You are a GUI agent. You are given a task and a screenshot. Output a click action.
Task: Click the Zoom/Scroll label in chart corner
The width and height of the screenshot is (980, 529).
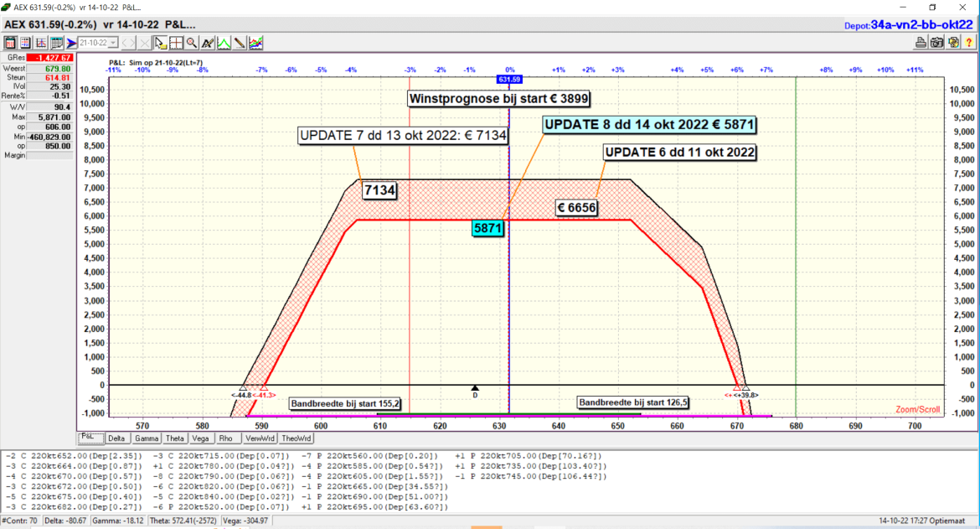(917, 410)
